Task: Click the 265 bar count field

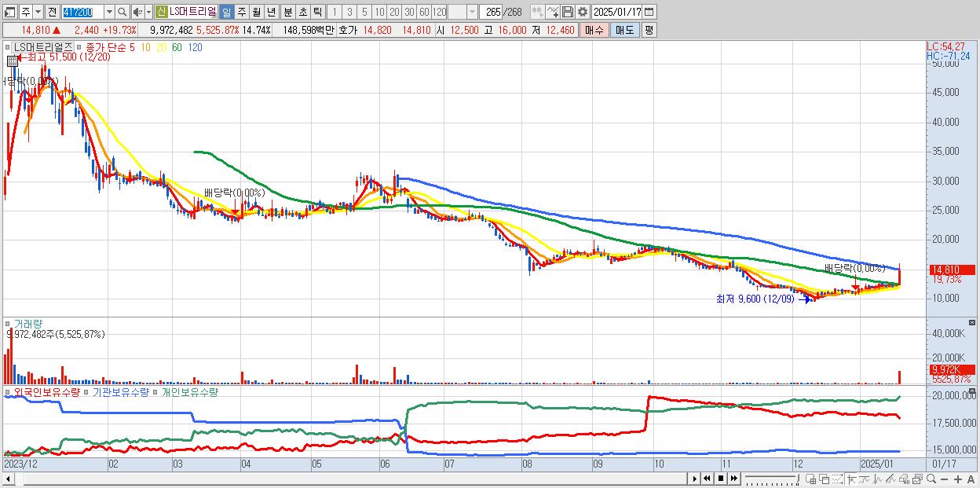Action: coord(490,12)
